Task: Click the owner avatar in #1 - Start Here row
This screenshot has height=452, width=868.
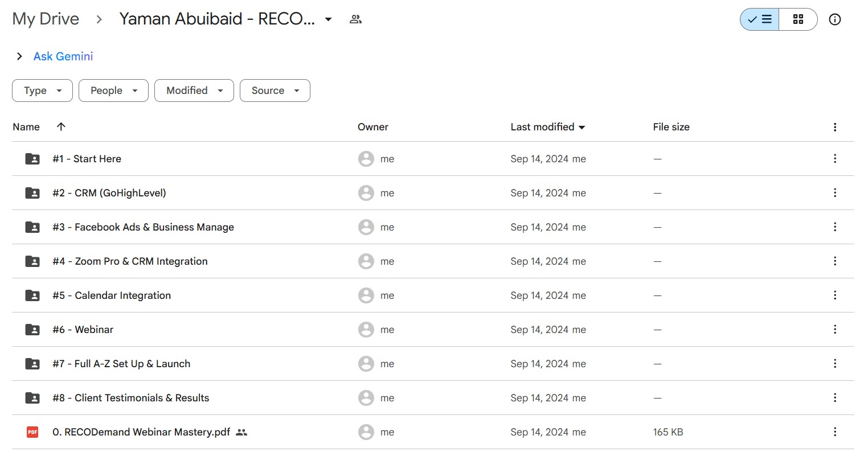Action: pyautogui.click(x=366, y=159)
